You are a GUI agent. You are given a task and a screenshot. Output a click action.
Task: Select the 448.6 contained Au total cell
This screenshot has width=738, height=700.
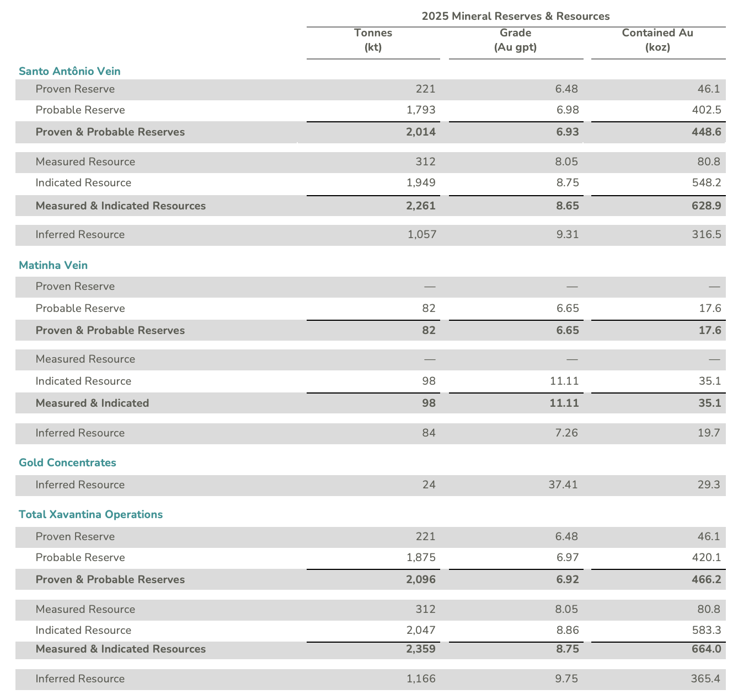tap(705, 132)
